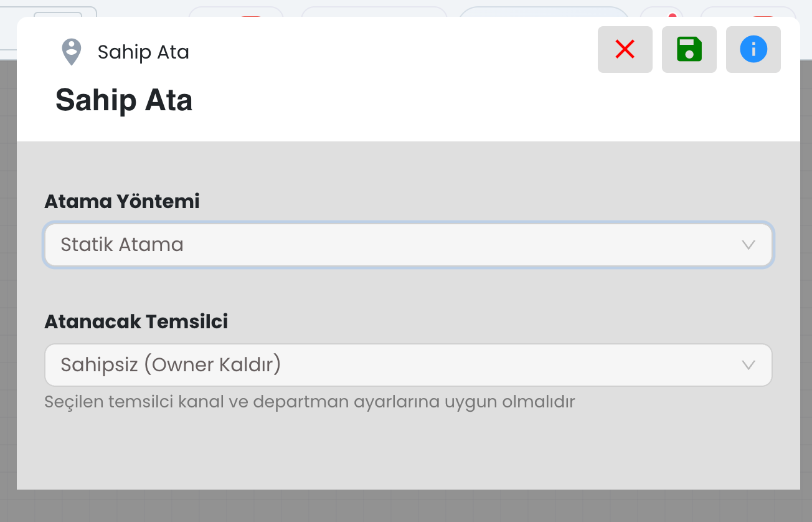
Task: Close the Sahip Ata dialog with red X
Action: tap(625, 50)
